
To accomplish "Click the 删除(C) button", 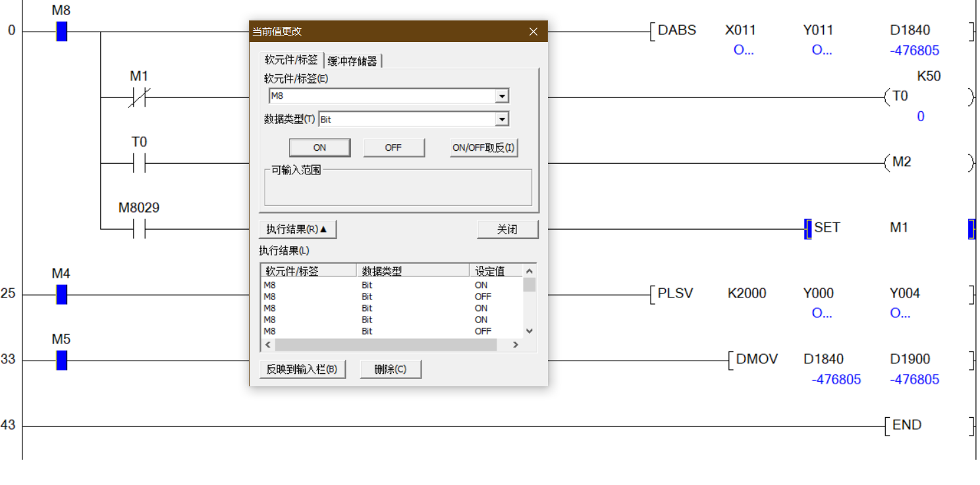I will (390, 369).
